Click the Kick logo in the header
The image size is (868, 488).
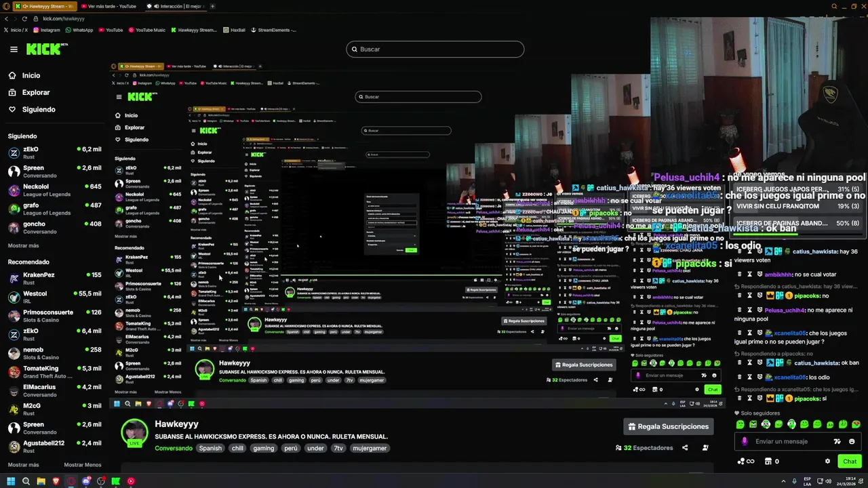[46, 49]
